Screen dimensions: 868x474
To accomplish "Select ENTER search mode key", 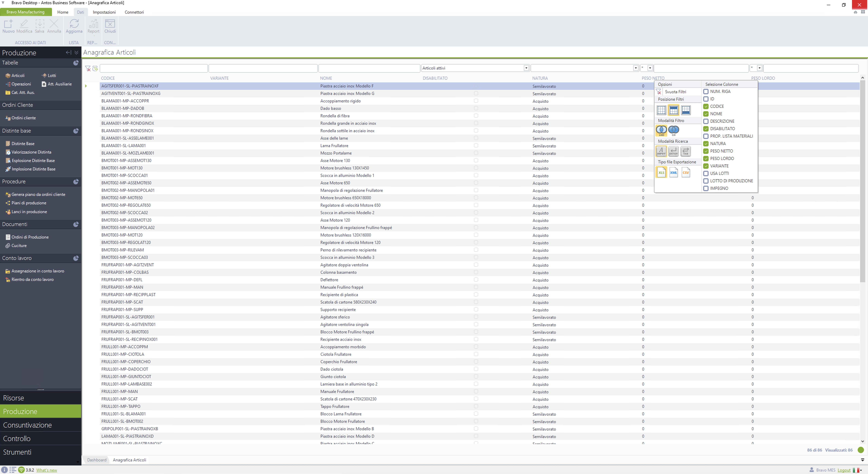I will pos(673,151).
